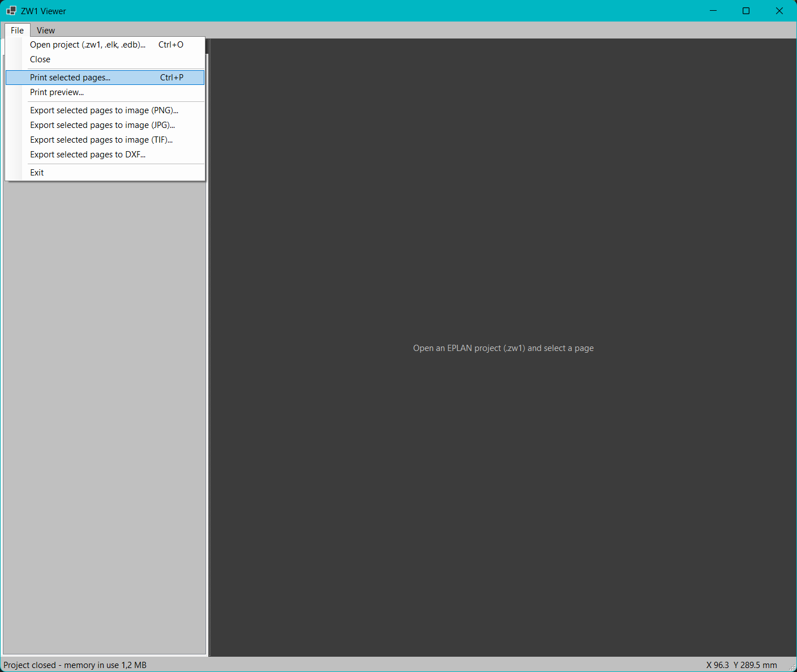Open Print preview...

tap(105, 92)
